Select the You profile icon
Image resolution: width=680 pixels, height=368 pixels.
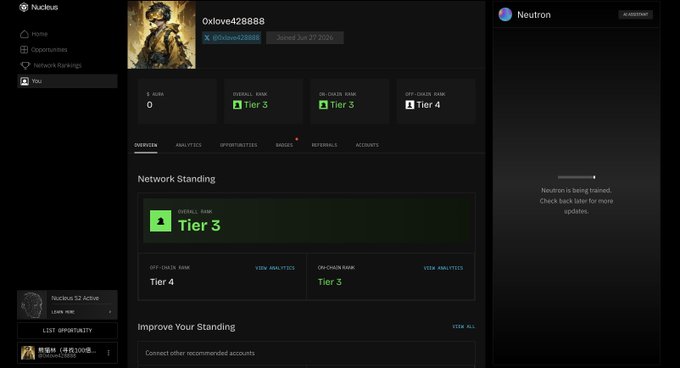point(25,81)
